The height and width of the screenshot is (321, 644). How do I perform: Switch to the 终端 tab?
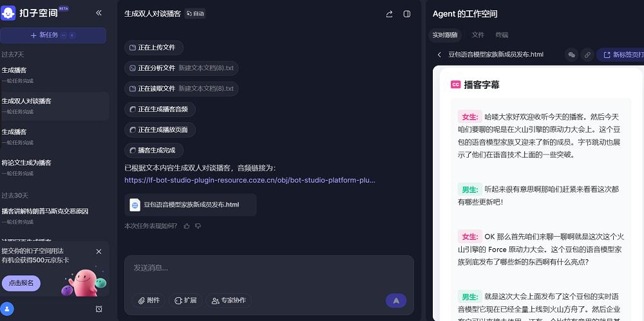502,35
